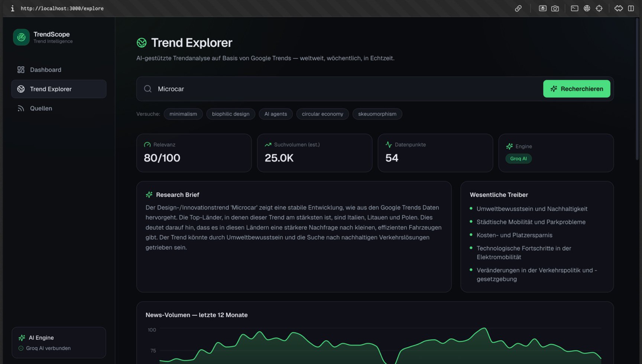Click the AI Engine sparkle icon

coord(22,338)
